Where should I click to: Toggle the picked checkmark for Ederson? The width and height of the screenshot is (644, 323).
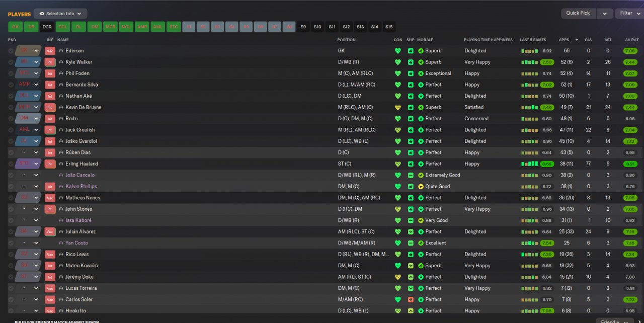[11, 51]
